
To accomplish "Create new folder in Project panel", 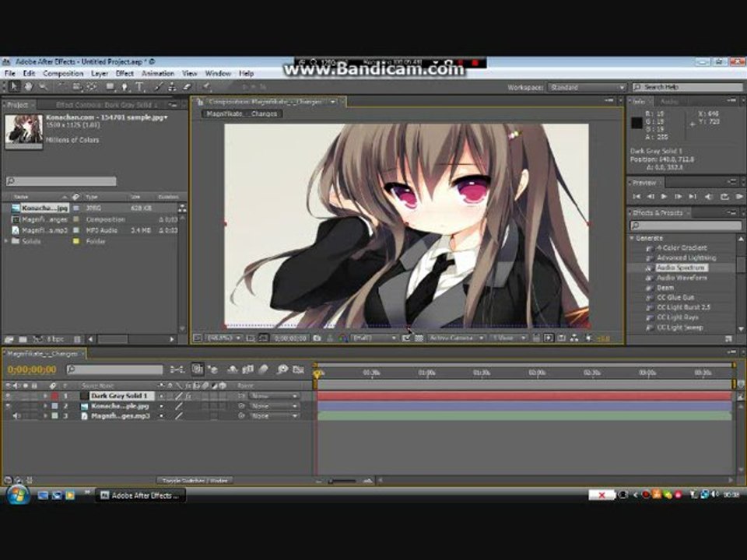I will point(23,340).
